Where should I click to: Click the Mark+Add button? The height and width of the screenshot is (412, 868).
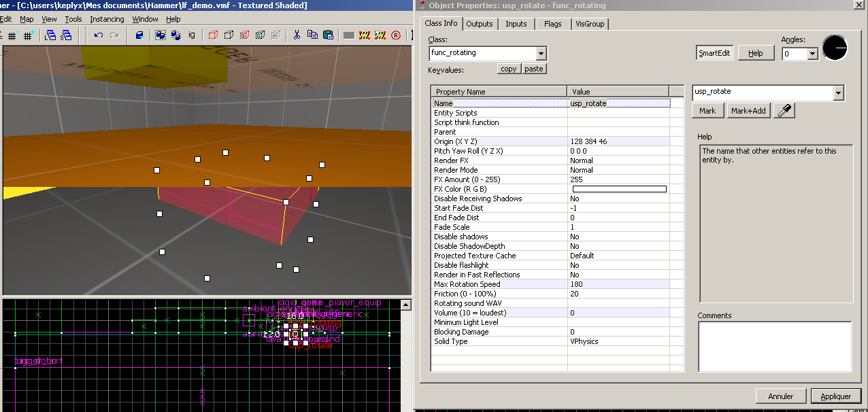748,110
